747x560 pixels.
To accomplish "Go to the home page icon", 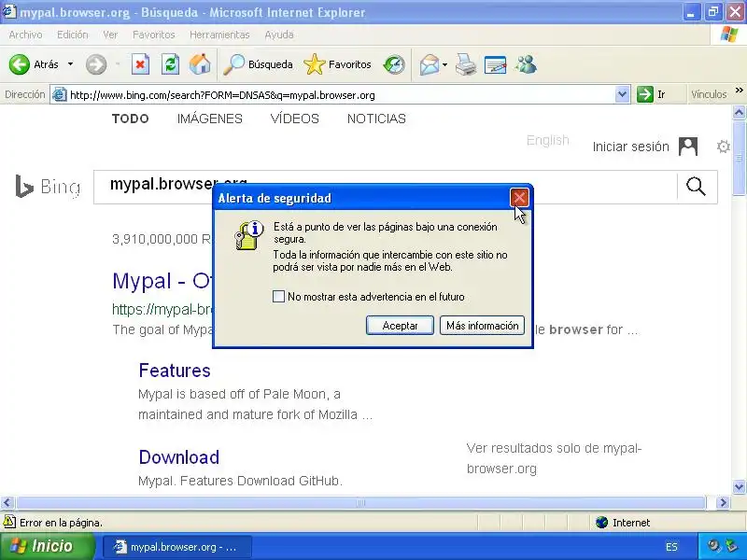I will pos(200,64).
